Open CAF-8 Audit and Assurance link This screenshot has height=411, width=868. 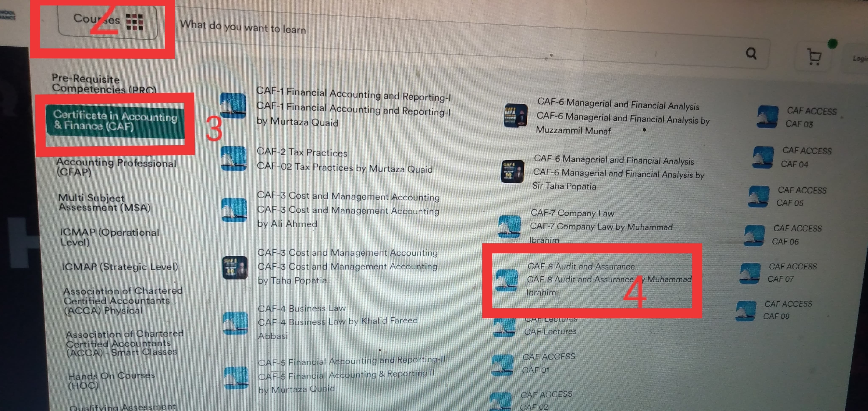[609, 279]
